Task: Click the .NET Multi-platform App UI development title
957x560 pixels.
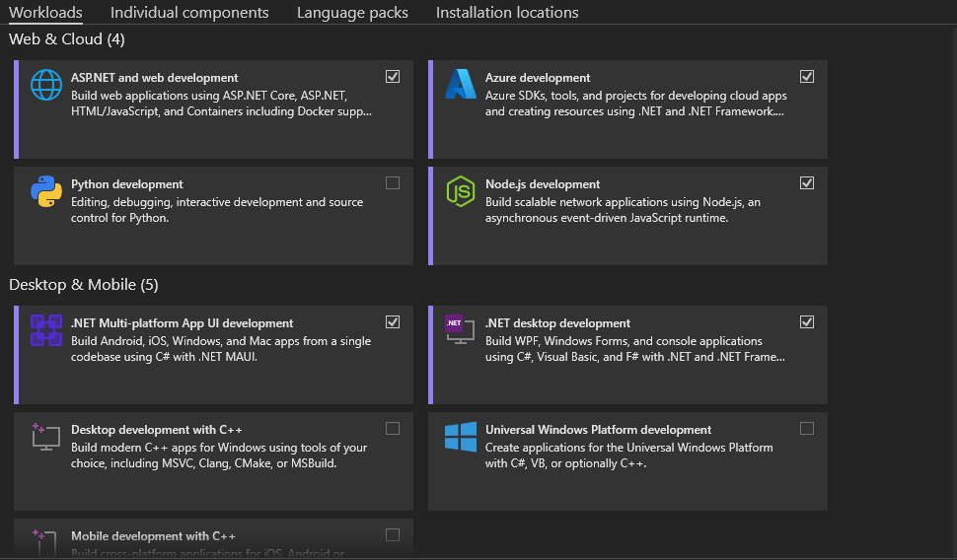Action: point(182,323)
